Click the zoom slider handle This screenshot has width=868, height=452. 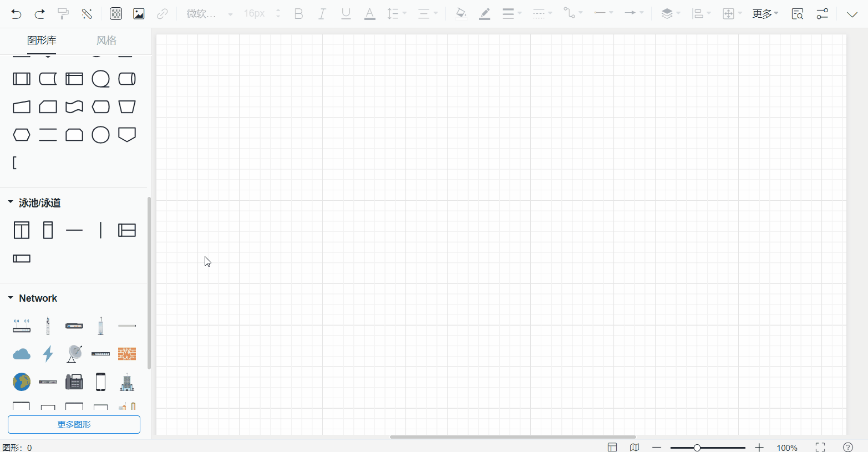pyautogui.click(x=697, y=447)
